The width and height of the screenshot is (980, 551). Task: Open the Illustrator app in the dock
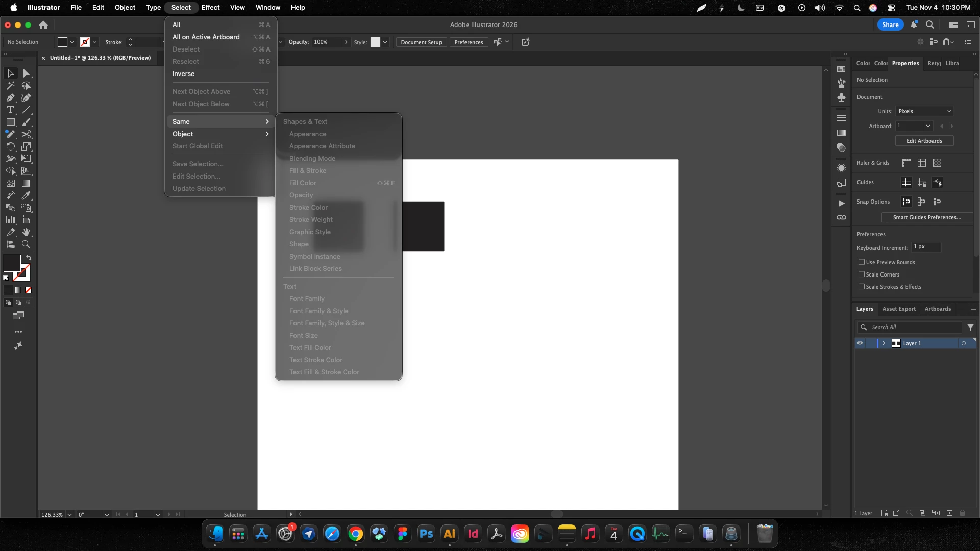coord(449,534)
